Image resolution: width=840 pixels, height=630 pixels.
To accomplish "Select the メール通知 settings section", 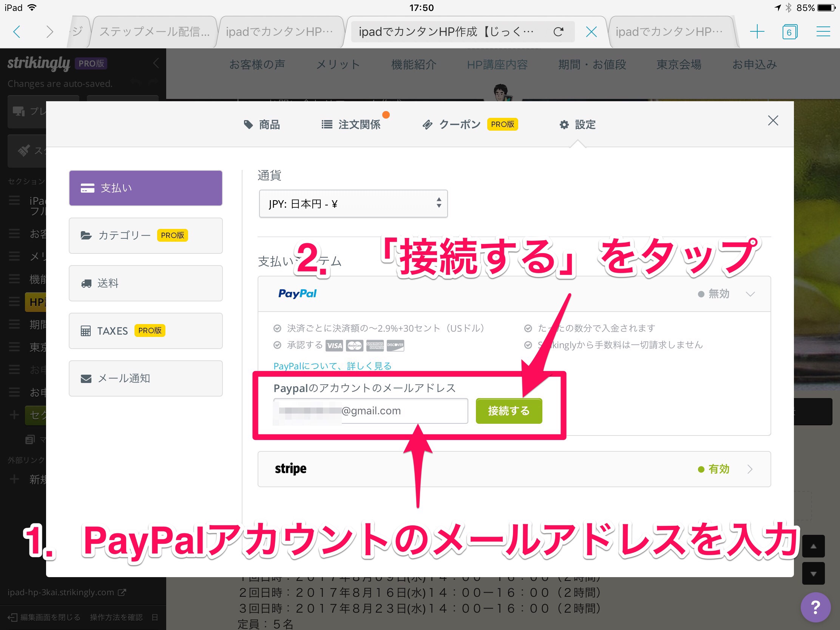I will pyautogui.click(x=146, y=378).
